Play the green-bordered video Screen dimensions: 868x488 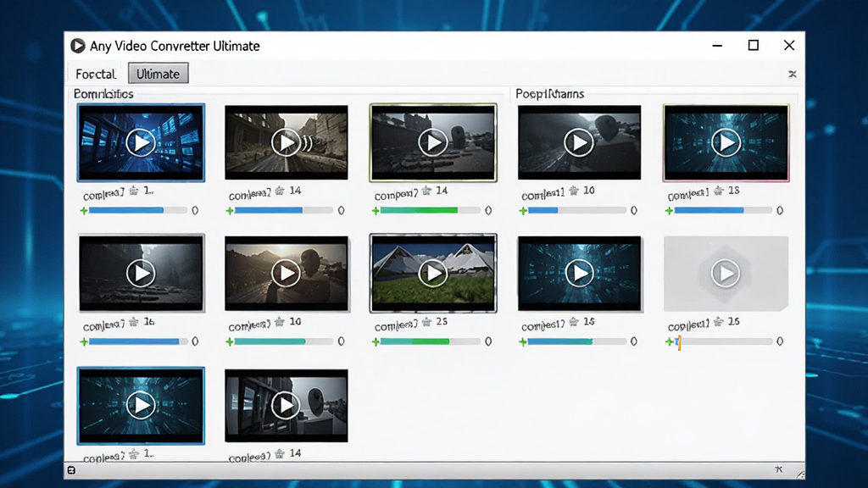(433, 142)
